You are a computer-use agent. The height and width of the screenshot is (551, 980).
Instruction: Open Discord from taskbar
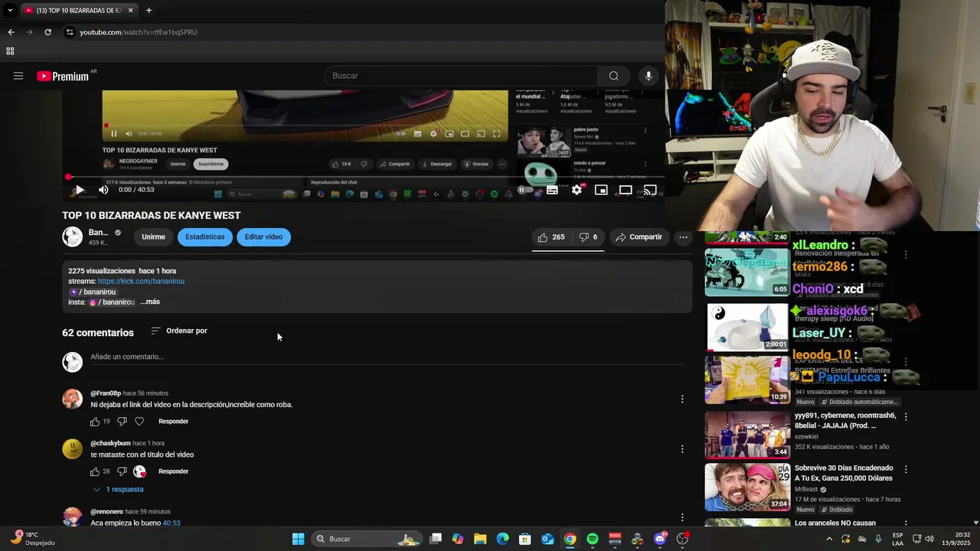pyautogui.click(x=660, y=539)
